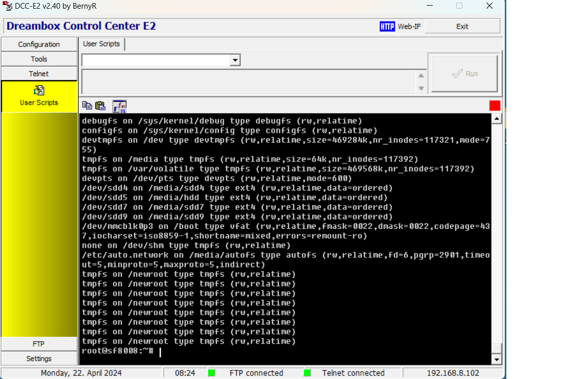This screenshot has width=588, height=379.
Task: Click the Telnet connected status text
Action: (353, 373)
